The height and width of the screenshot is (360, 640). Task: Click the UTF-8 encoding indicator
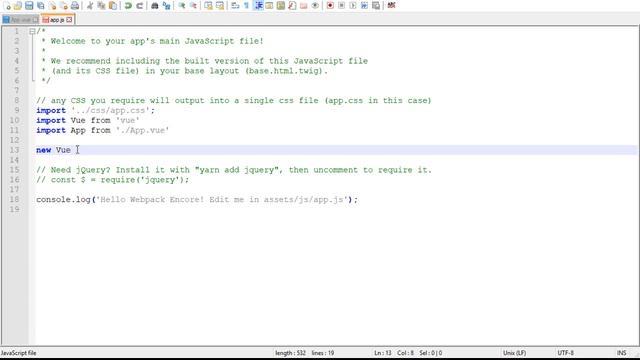(565, 353)
